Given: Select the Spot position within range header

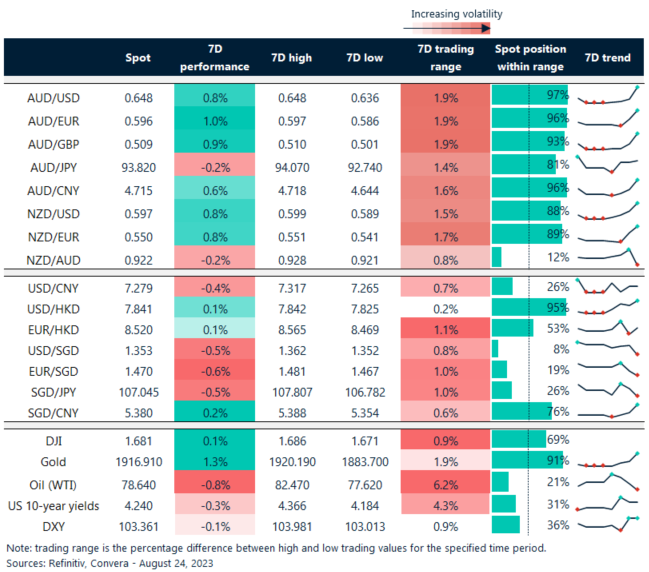Looking at the screenshot, I should (x=530, y=58).
